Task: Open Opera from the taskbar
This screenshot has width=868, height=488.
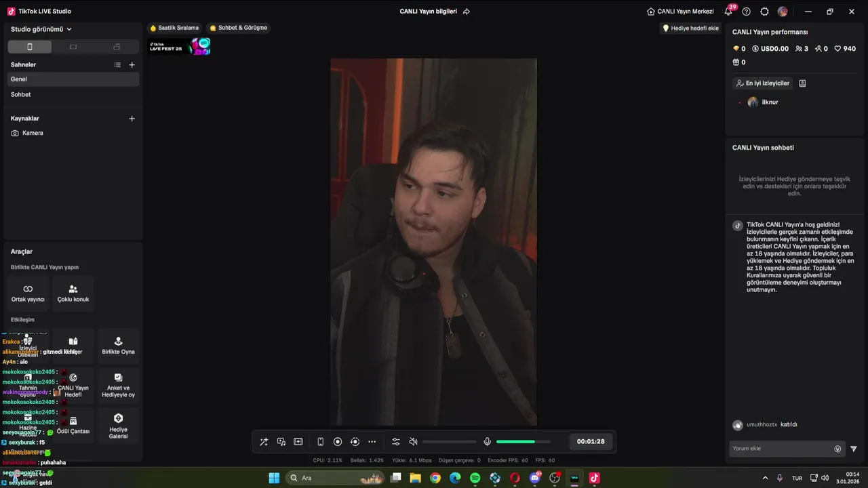Action: click(515, 478)
